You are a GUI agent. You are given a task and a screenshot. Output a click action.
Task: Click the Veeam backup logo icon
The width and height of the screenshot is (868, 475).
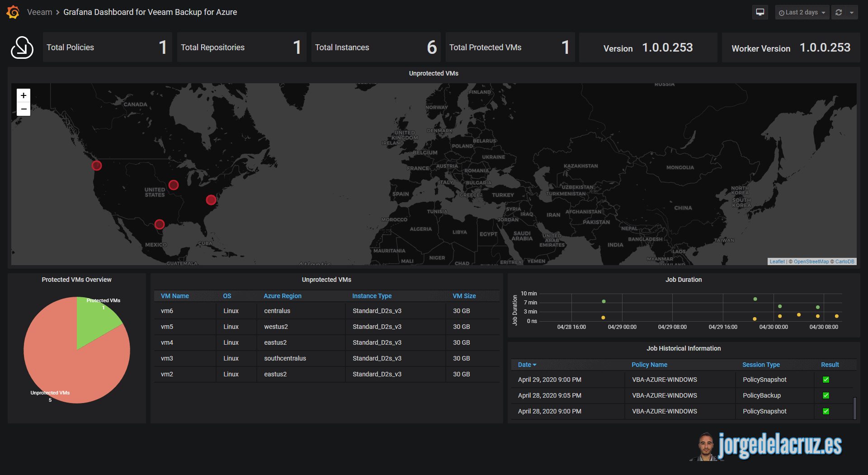(x=22, y=47)
